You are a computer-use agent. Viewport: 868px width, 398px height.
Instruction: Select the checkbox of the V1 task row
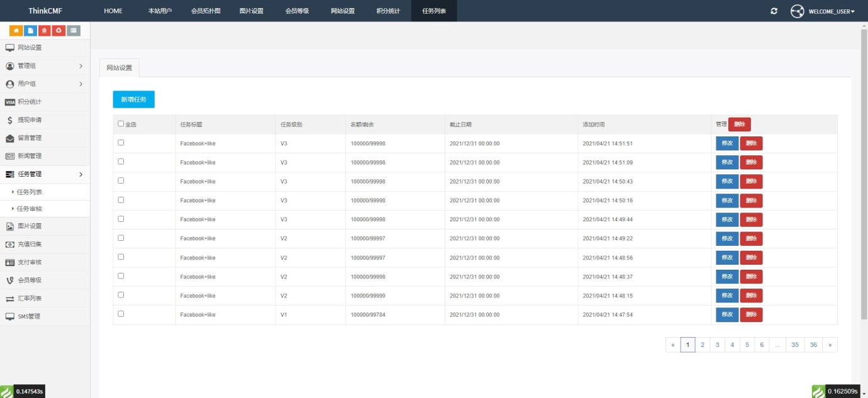(x=121, y=314)
